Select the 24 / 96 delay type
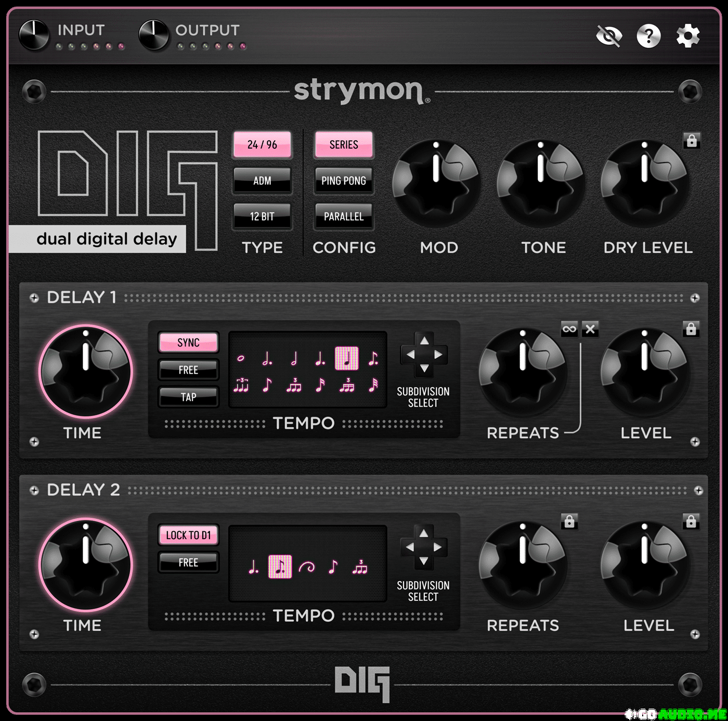The height and width of the screenshot is (721, 728). click(262, 145)
